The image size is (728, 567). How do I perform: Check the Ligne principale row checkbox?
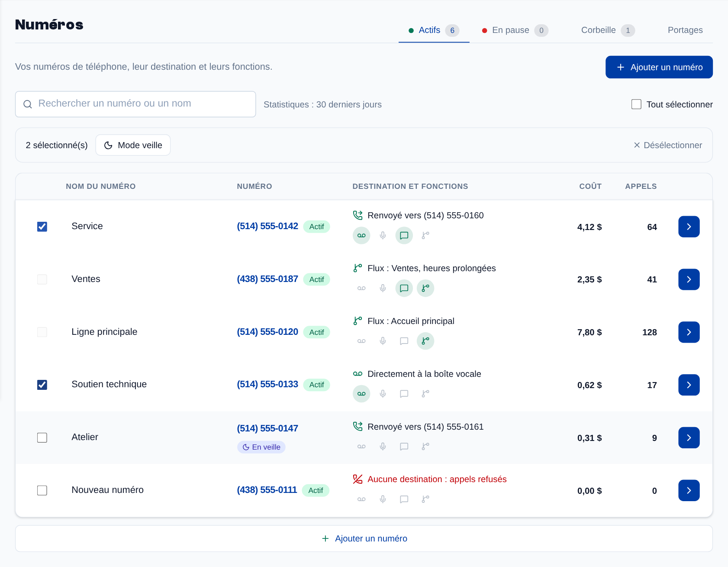[42, 332]
